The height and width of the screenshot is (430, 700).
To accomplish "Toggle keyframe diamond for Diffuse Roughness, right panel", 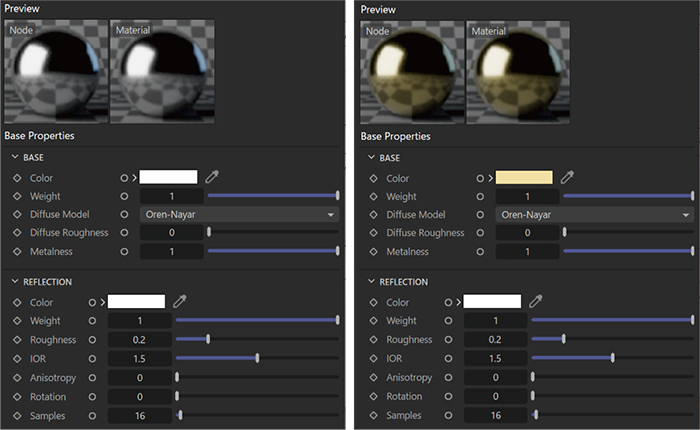I will (371, 233).
